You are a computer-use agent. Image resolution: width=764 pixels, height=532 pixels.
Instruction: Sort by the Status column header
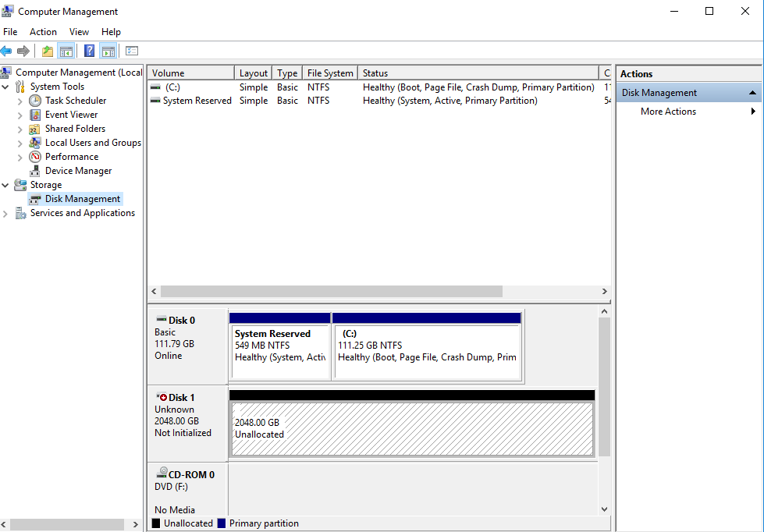tap(478, 73)
